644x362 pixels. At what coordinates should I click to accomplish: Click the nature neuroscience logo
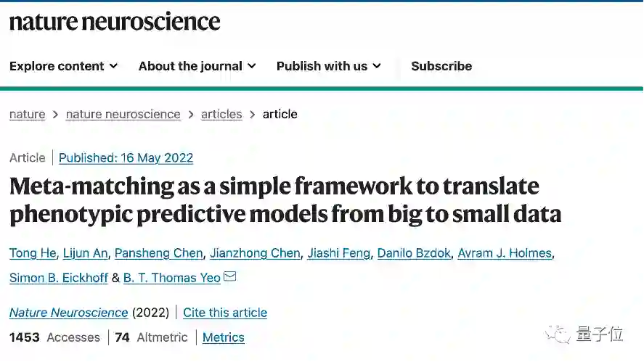click(x=115, y=22)
